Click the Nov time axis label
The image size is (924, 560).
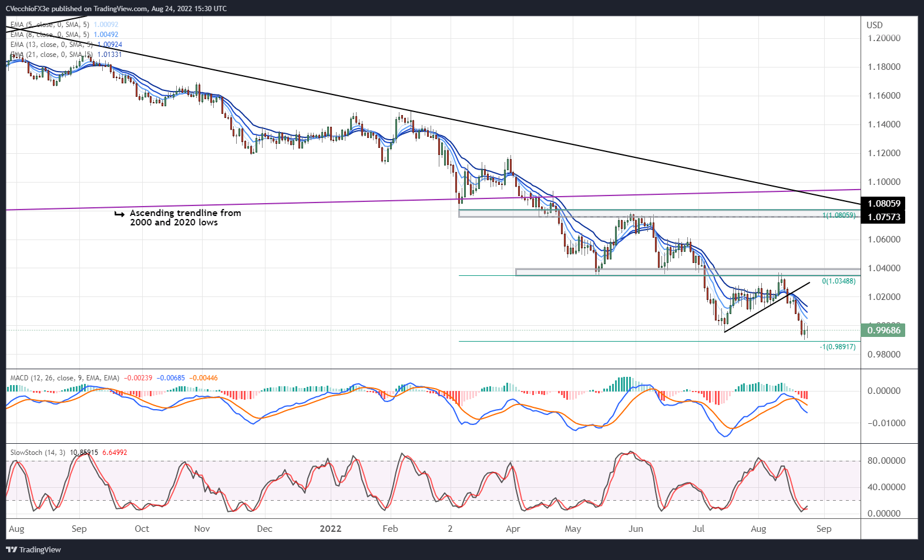201,529
